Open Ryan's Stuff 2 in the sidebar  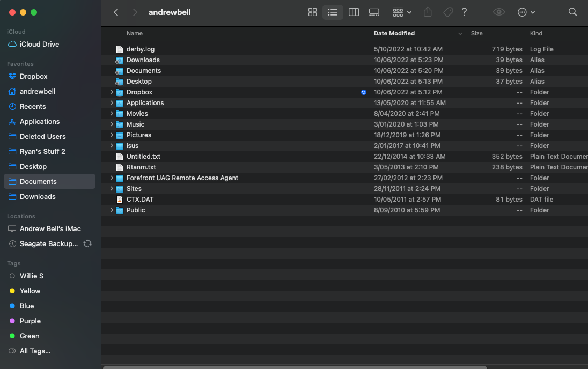43,151
